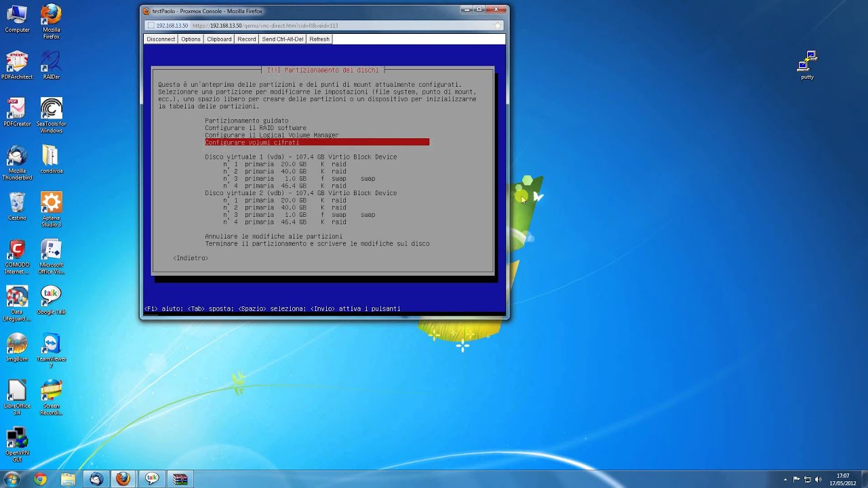Launch Mozilla Firefox from the desktop
868x488 pixels.
point(52,22)
